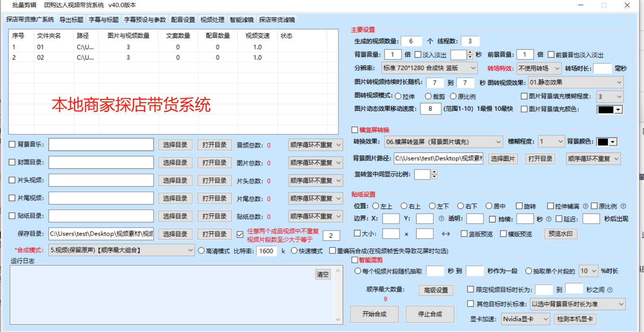Click the 比特率 1600 input field
Image resolution: width=644 pixels, height=332 pixels.
[x=266, y=251]
